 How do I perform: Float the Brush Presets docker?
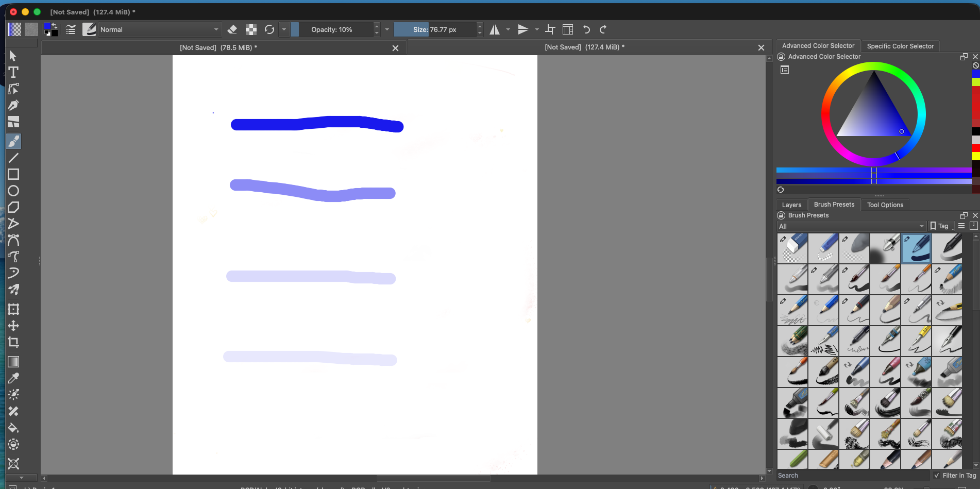pos(964,215)
